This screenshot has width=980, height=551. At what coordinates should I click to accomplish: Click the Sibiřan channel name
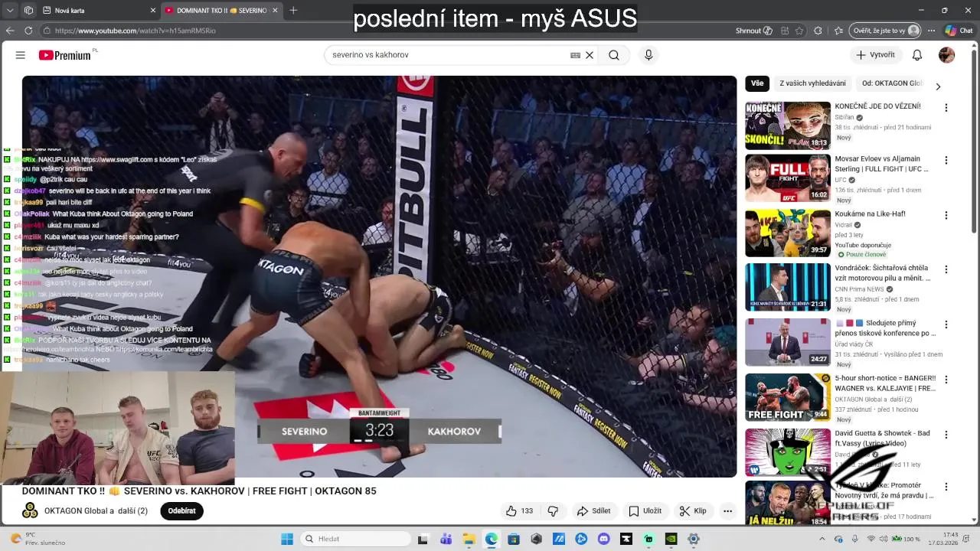pos(844,118)
